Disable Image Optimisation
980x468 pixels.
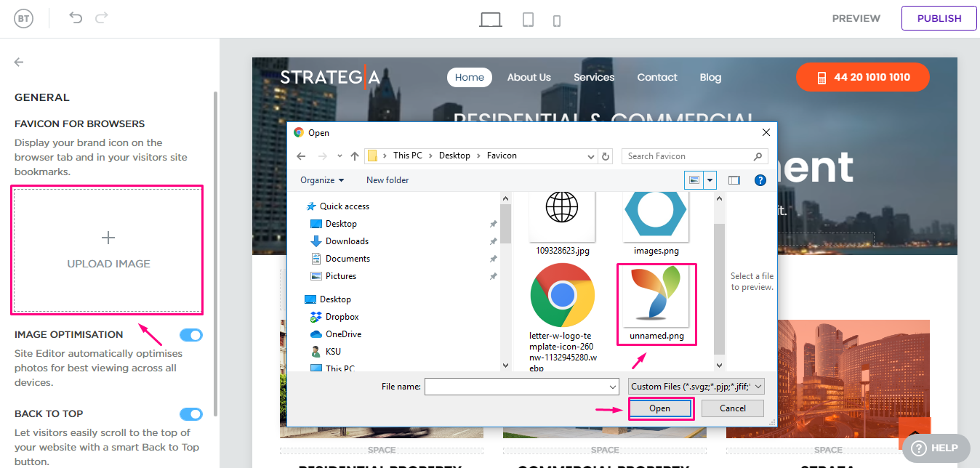coord(190,335)
